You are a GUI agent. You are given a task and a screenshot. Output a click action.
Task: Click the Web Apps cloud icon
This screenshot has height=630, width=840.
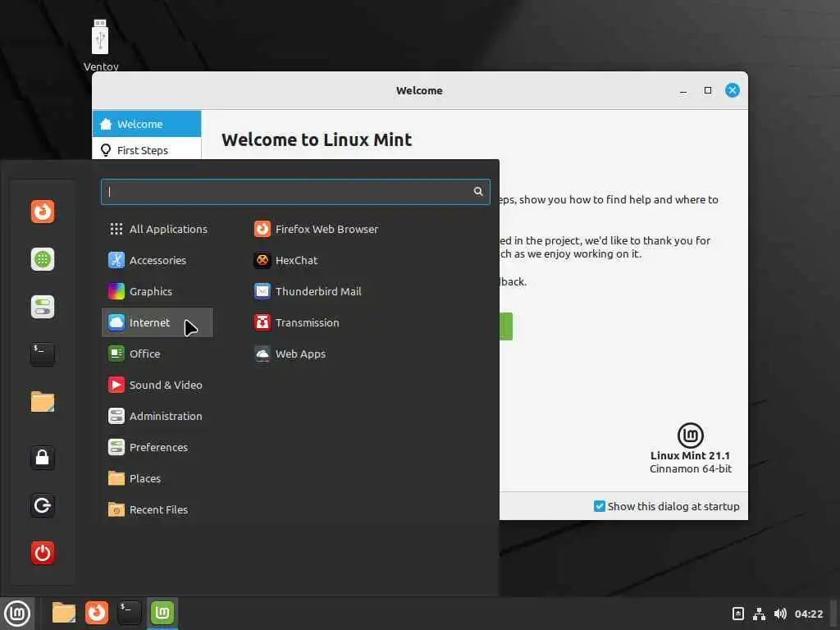262,354
